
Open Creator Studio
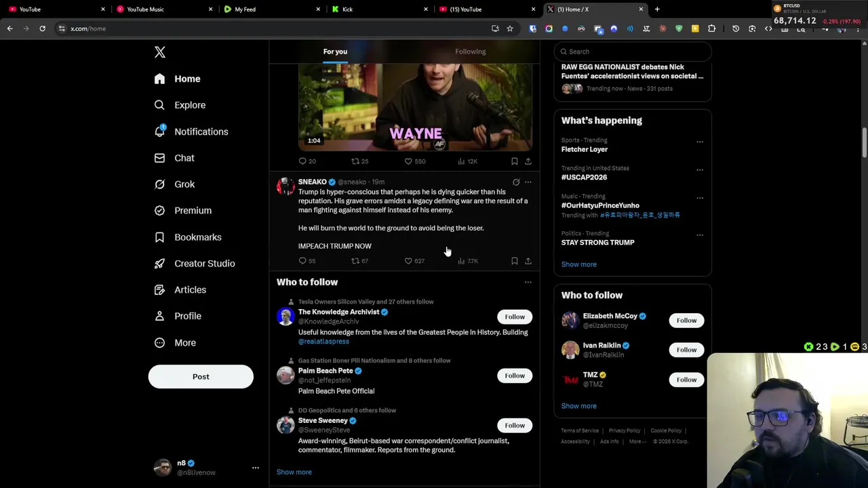[194, 263]
